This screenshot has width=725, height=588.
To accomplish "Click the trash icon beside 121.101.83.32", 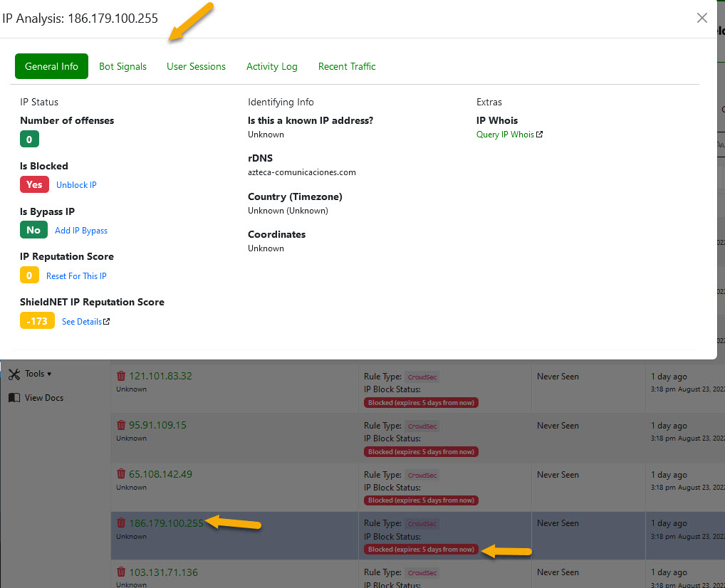I will coord(121,376).
